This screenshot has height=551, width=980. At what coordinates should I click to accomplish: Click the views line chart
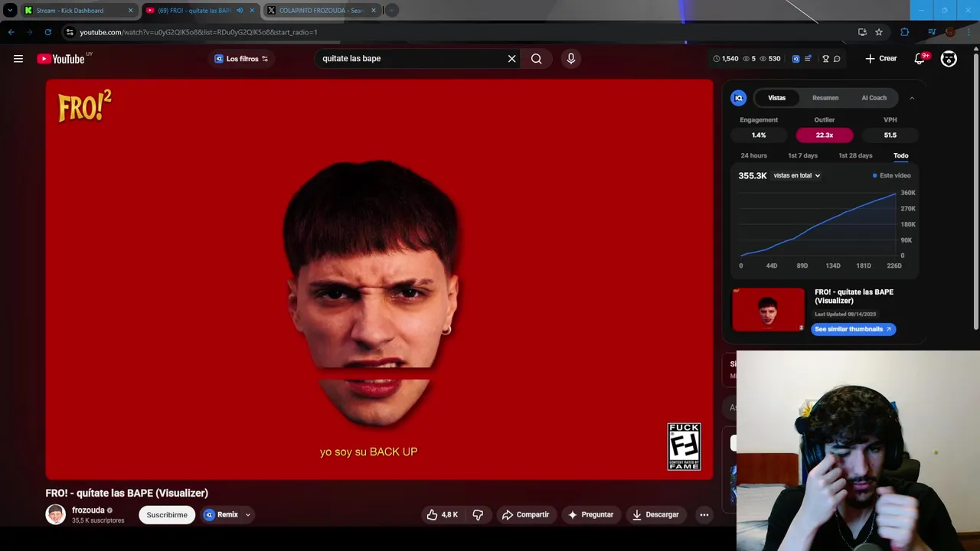coord(818,224)
